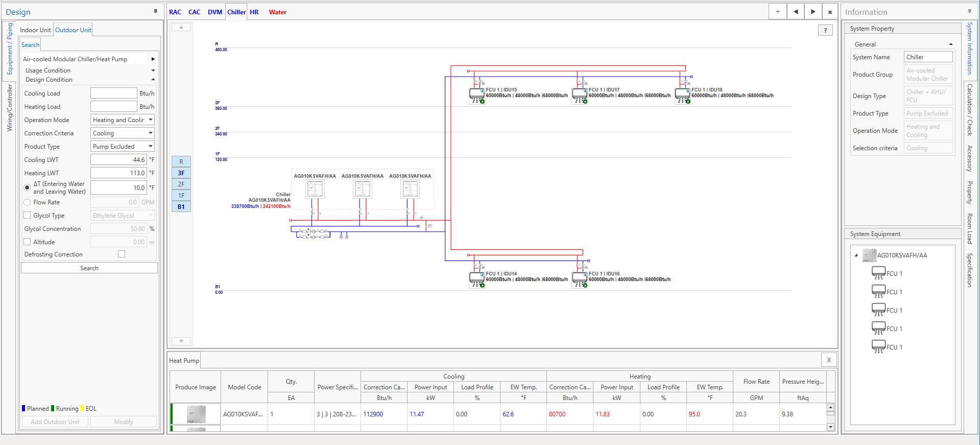Screen dimensions: 980x445
Task: Open the Product Type dropdown
Action: [x=123, y=147]
